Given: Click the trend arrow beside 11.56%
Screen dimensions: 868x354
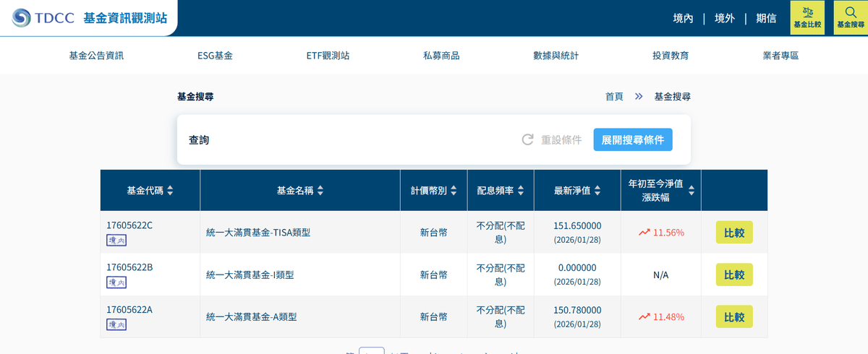Looking at the screenshot, I should tap(644, 233).
